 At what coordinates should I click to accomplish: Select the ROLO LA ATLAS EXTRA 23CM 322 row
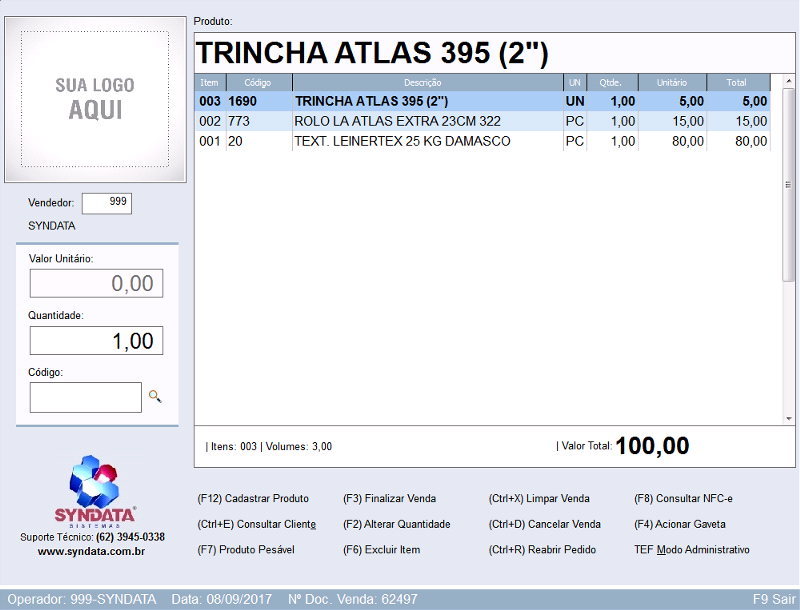point(482,121)
